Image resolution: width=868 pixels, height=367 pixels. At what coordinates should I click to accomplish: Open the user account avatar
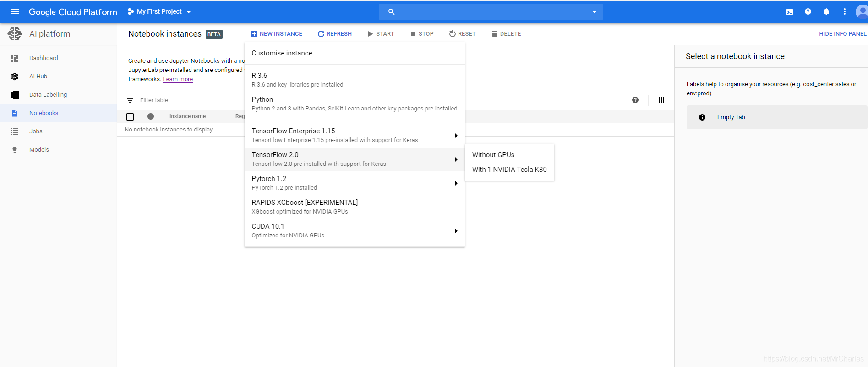[862, 11]
